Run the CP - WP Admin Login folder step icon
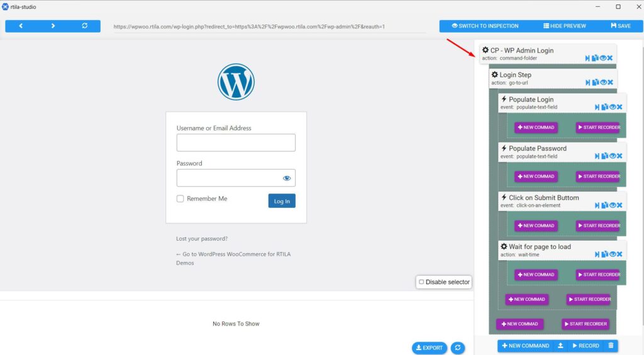The image size is (644, 355). (587, 58)
